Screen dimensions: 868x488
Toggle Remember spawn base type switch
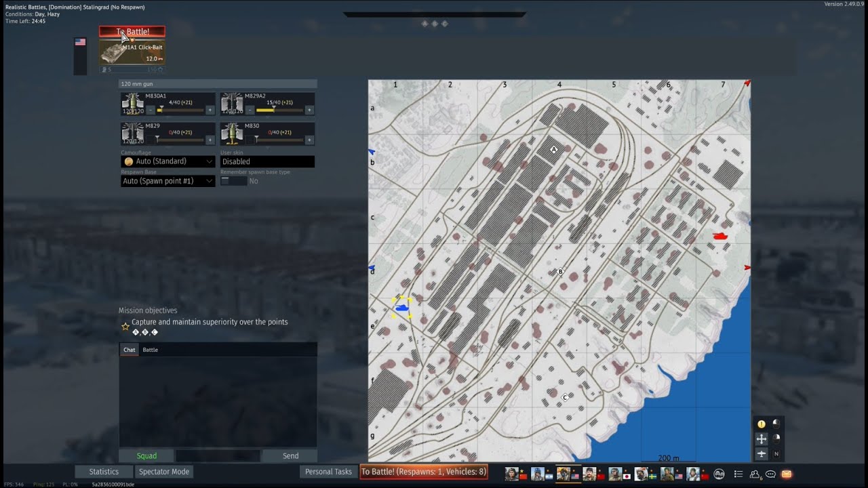point(234,181)
